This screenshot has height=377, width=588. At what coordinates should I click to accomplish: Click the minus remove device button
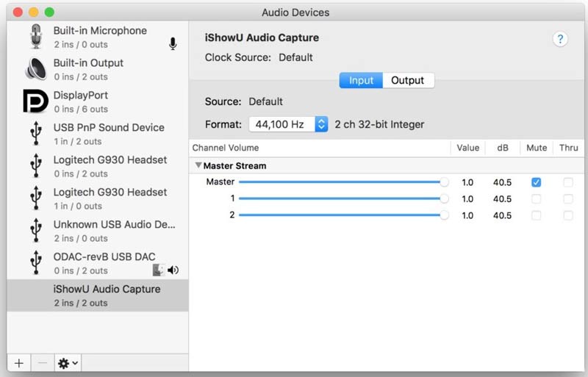pos(43,363)
